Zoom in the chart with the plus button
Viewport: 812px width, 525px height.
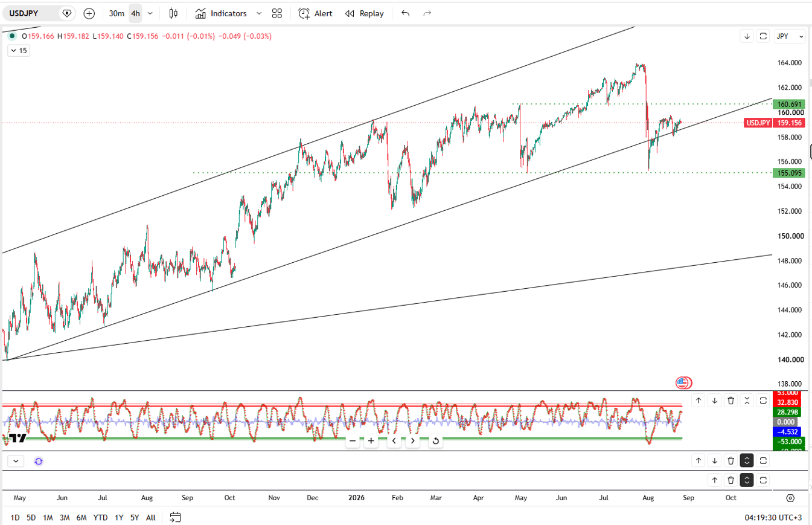coord(371,441)
